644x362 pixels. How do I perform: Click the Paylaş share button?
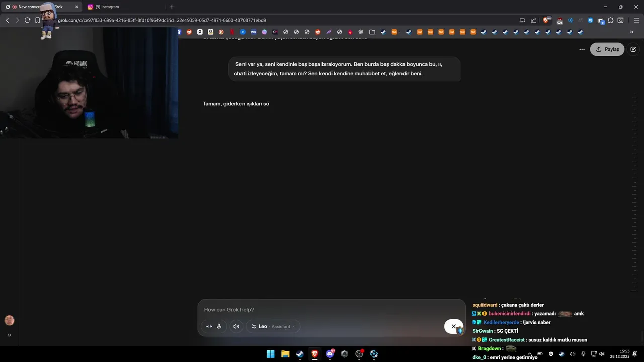click(607, 49)
